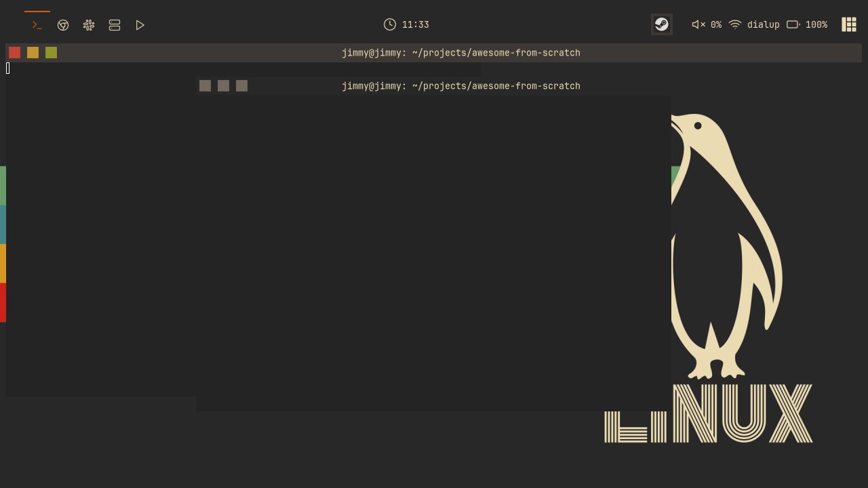Click second gray button of front terminal

click(223, 86)
